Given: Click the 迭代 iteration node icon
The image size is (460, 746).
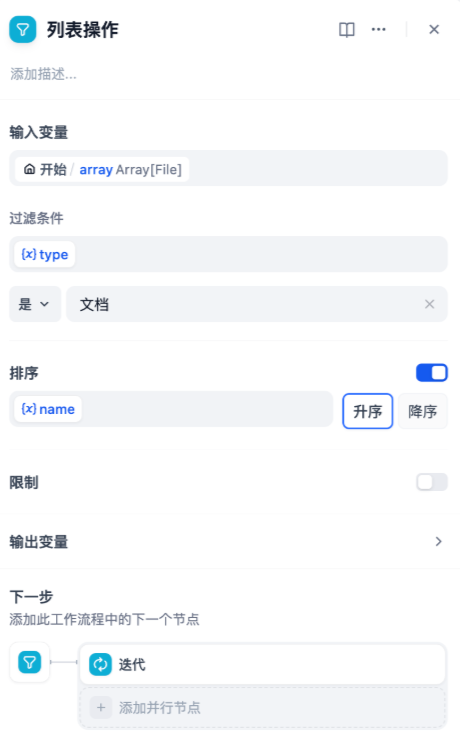Looking at the screenshot, I should 100,664.
